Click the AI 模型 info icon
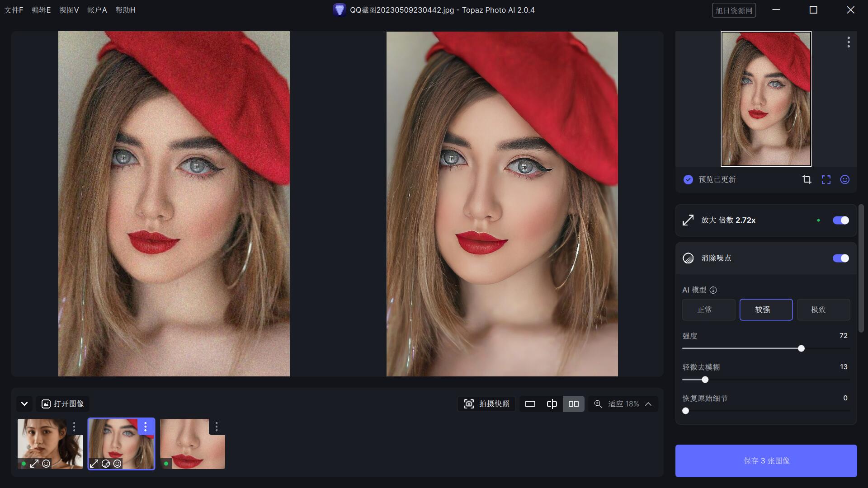Viewport: 868px width, 488px height. pos(713,290)
